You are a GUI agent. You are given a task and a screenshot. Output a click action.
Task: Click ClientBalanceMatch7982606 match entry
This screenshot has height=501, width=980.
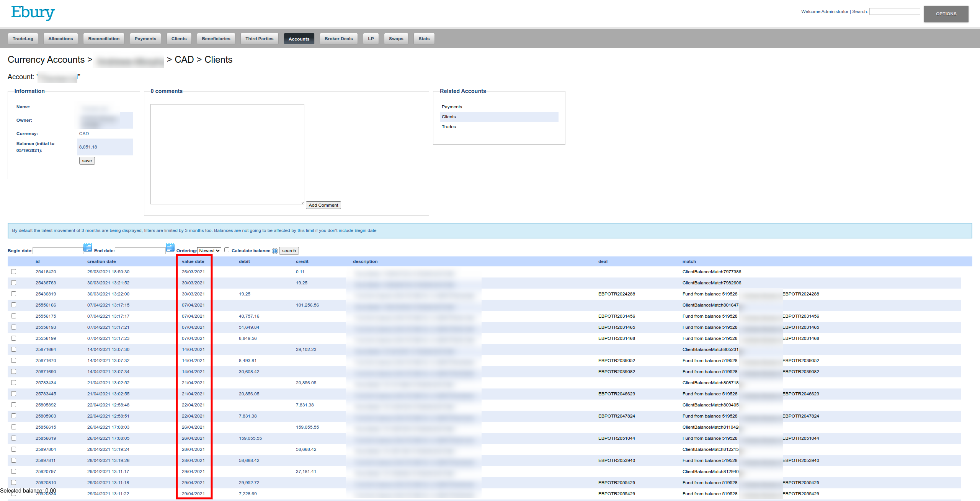[712, 283]
